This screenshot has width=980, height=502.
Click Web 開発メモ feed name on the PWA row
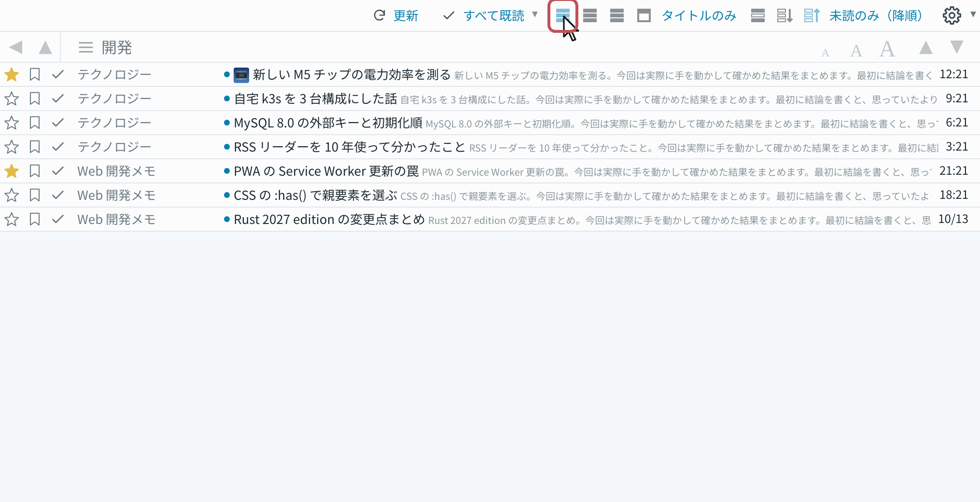click(116, 171)
